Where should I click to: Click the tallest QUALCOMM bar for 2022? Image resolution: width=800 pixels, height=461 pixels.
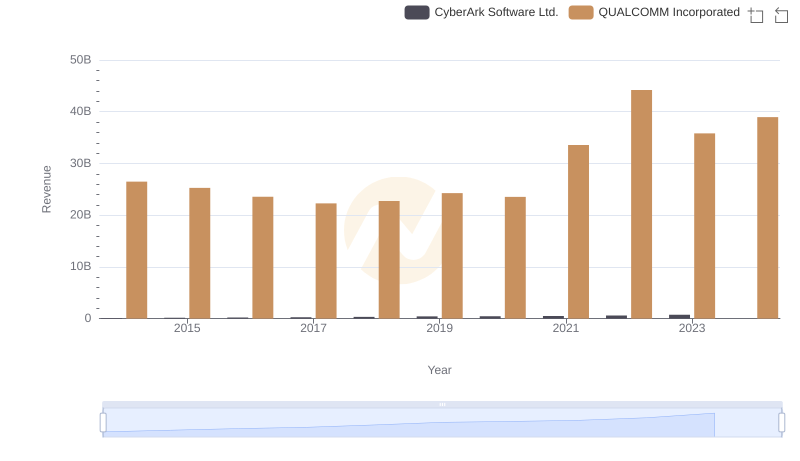(641, 204)
